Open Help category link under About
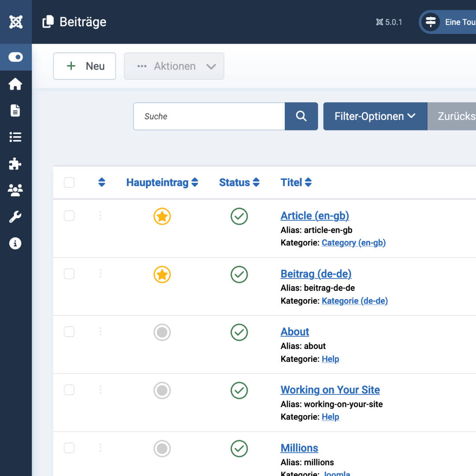The image size is (476, 476). coord(330,359)
